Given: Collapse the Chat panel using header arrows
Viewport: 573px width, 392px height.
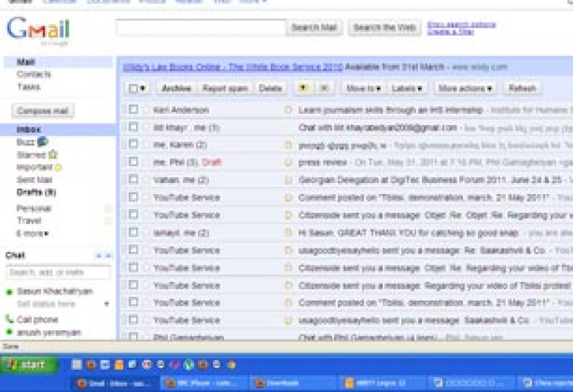Looking at the screenshot, I should [103, 256].
